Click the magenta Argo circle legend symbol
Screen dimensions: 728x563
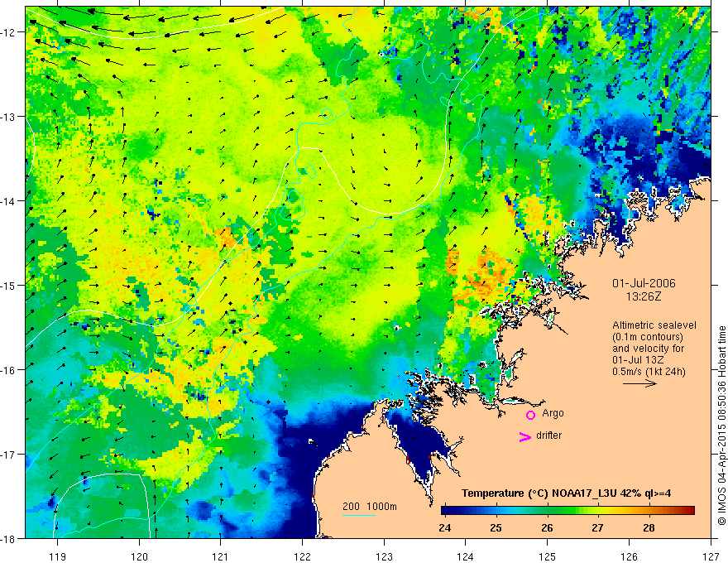tap(530, 415)
